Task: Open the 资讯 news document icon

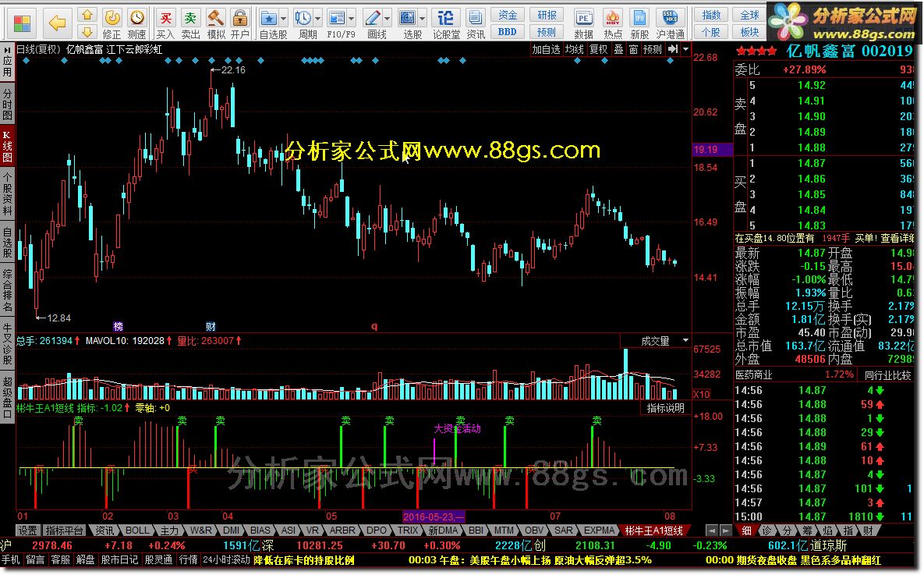Action: tap(476, 24)
